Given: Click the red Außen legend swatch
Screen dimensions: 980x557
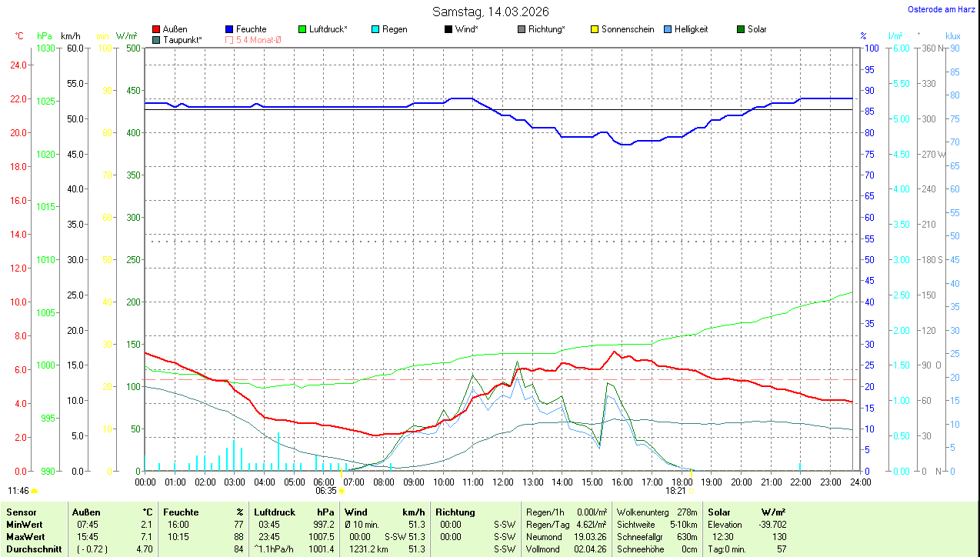Looking at the screenshot, I should 157,29.
